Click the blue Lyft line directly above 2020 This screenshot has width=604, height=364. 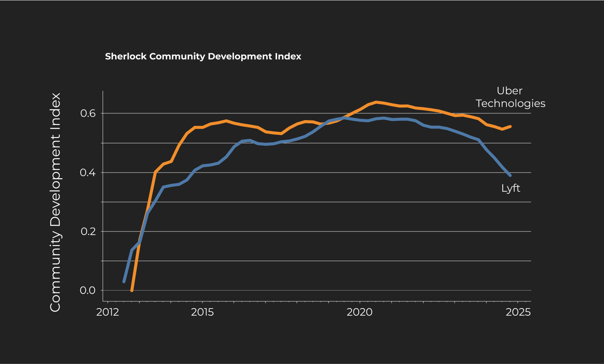[360, 120]
